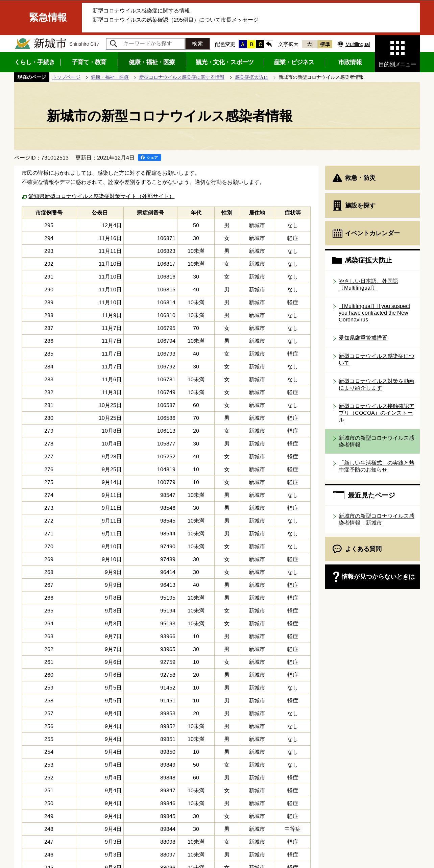The image size is (434, 868).
Task: Open the 健康・福祉・医療 menu tab
Action: click(x=152, y=62)
